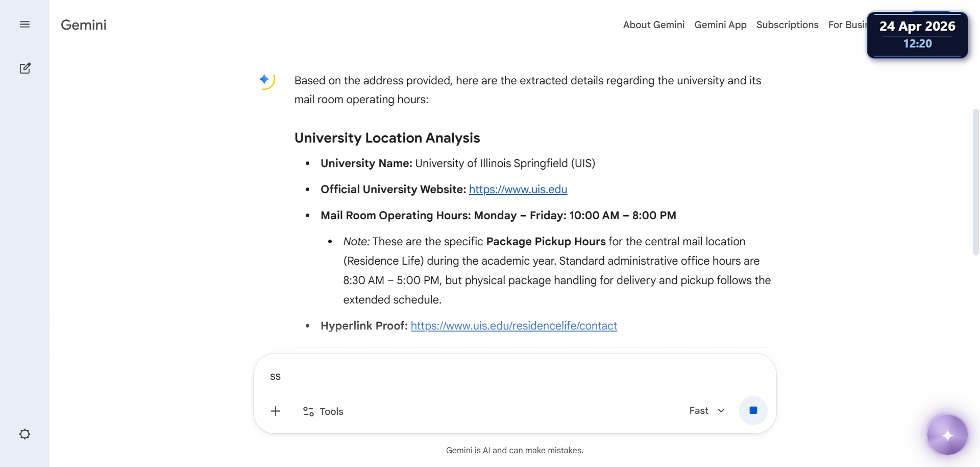Image resolution: width=980 pixels, height=467 pixels.
Task: Click the date and time widget
Action: click(917, 35)
